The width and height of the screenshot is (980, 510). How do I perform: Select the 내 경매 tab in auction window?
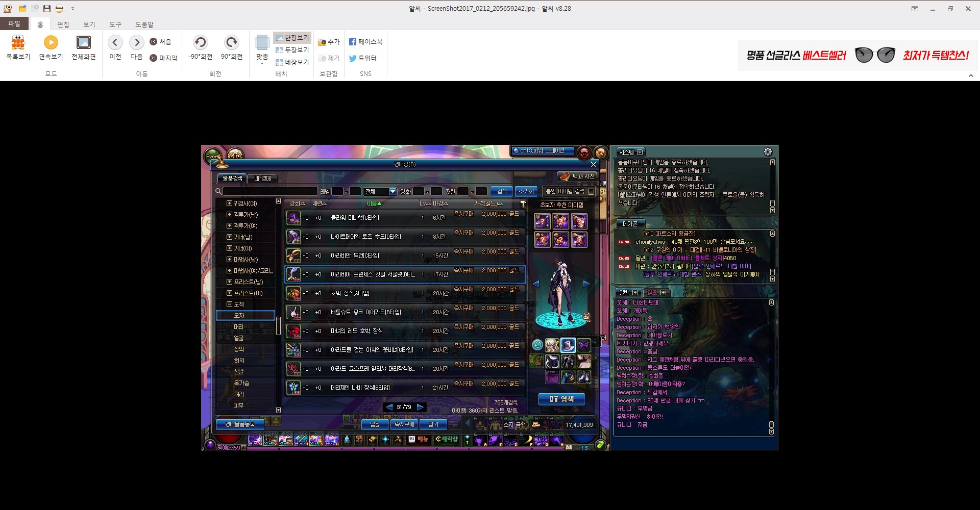(262, 178)
